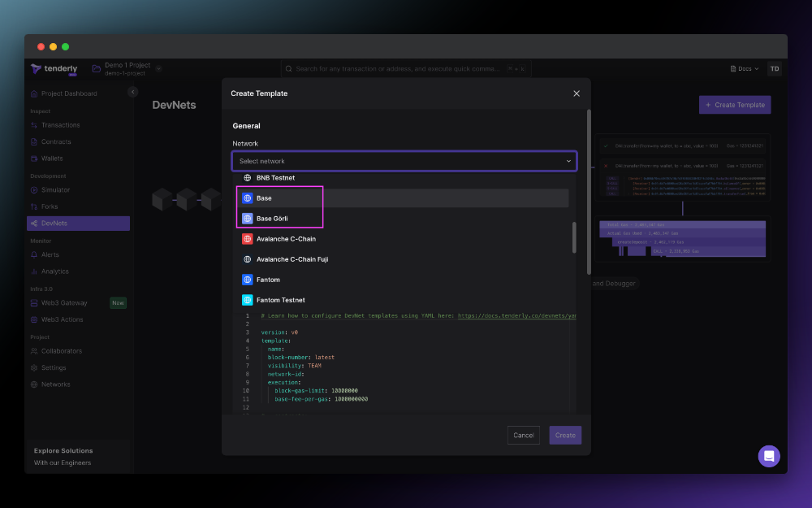Click the blue Fantom network icon

(248, 280)
